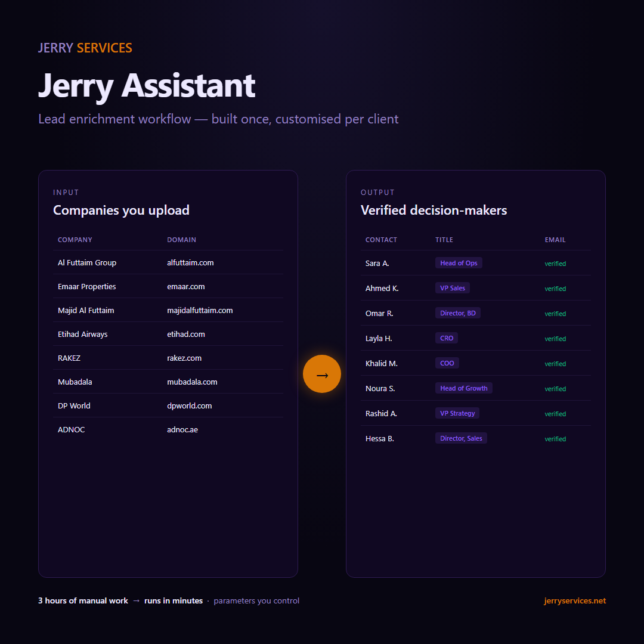
Task: Click the rakez.com domain cell
Action: pos(184,358)
